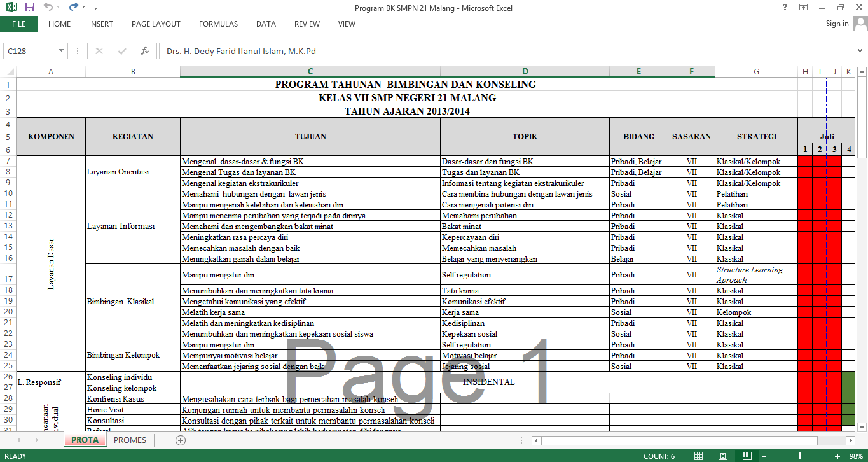Open the Insert Function fx dialog
Viewport: 868px width, 462px height.
coord(145,51)
